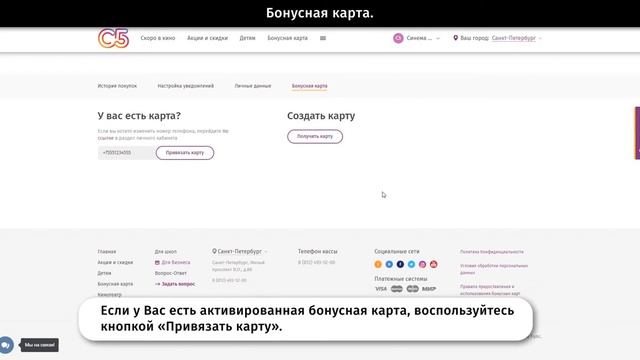
Task: Open footer link Бонусная карта
Action: click(115, 284)
